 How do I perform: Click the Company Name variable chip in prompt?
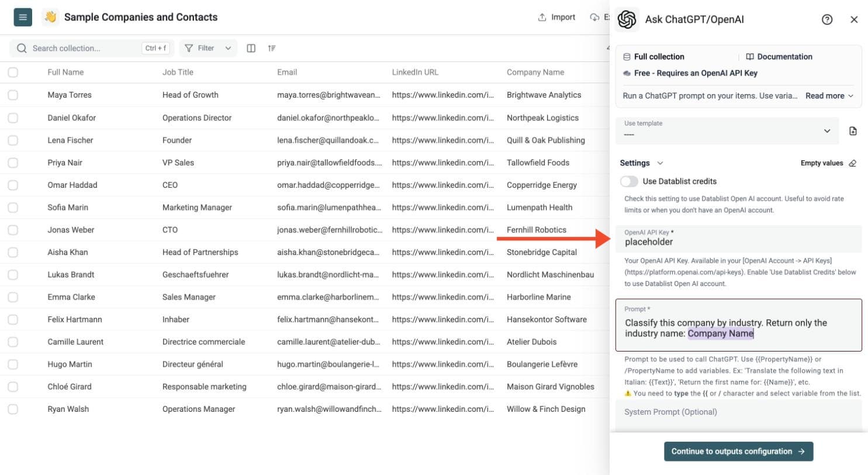(721, 334)
